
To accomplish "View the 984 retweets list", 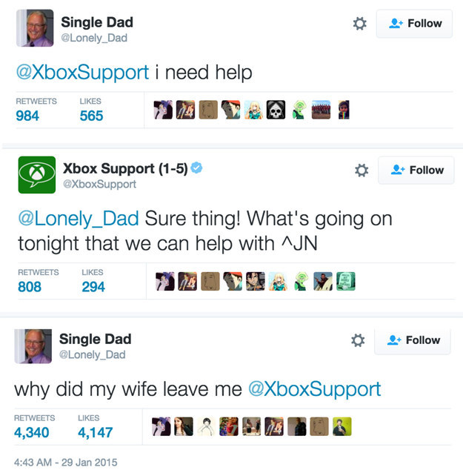I will [36, 110].
